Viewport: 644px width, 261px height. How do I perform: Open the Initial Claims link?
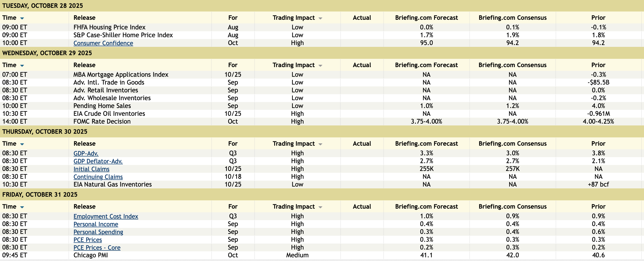coord(91,169)
